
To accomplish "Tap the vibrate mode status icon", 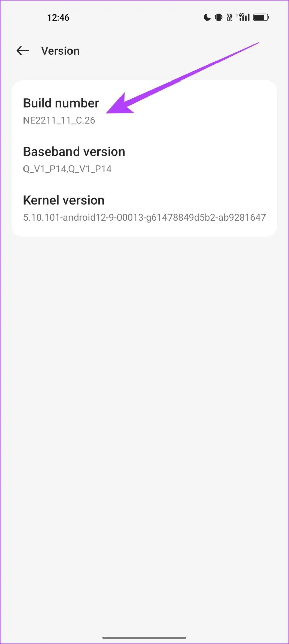I will tap(219, 17).
